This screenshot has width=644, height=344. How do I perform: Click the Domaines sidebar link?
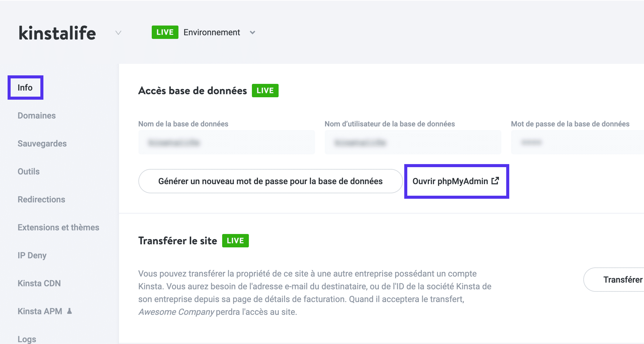point(37,115)
